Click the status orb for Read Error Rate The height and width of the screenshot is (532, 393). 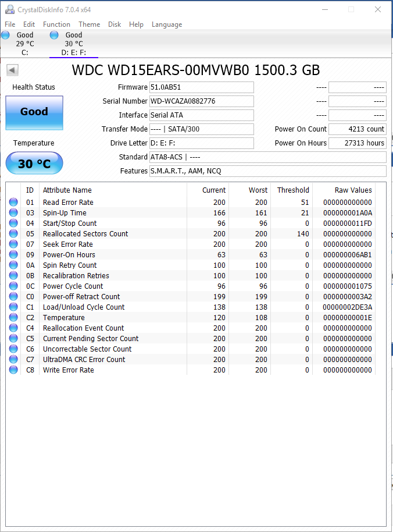coord(13,202)
